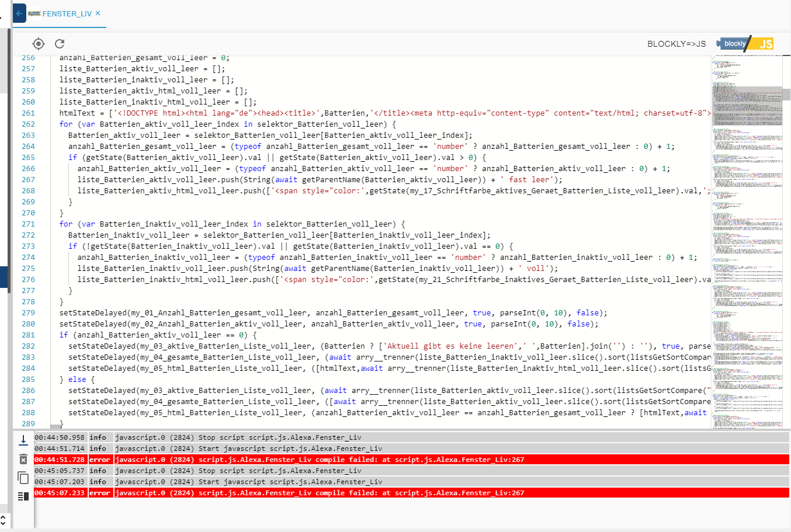
Task: Click 'else' keyword on line 285
Action: 77,379
